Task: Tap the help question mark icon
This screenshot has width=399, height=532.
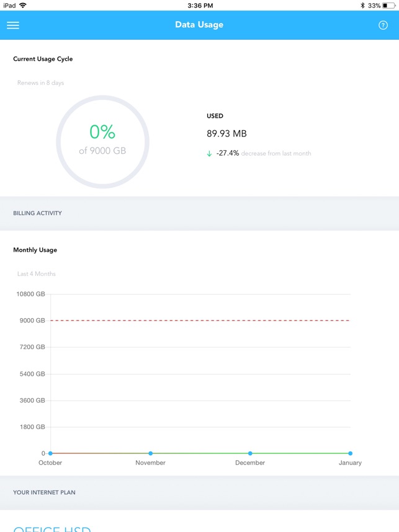Action: 383,25
